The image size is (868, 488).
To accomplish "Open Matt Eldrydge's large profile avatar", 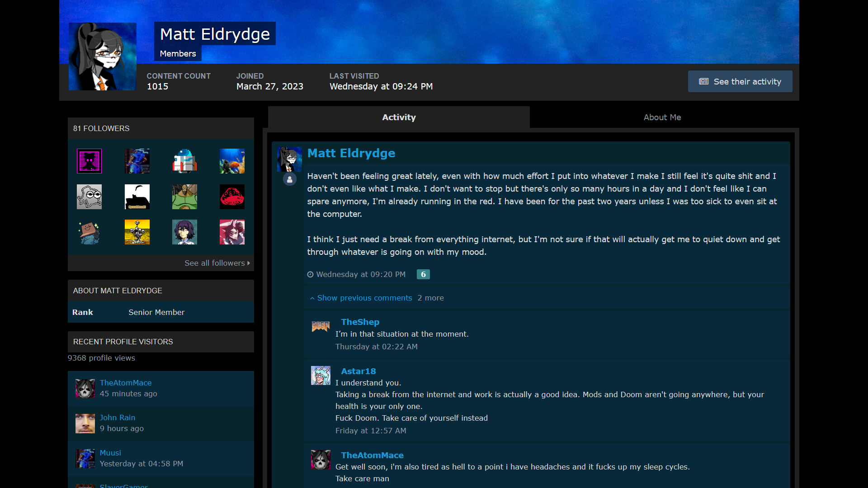I will [103, 56].
